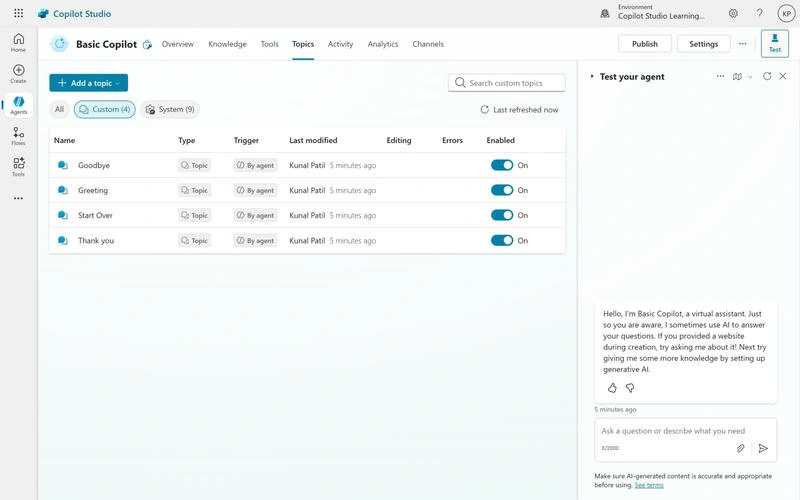
Task: Click the edit icon beside Basic Copilot
Action: [147, 45]
